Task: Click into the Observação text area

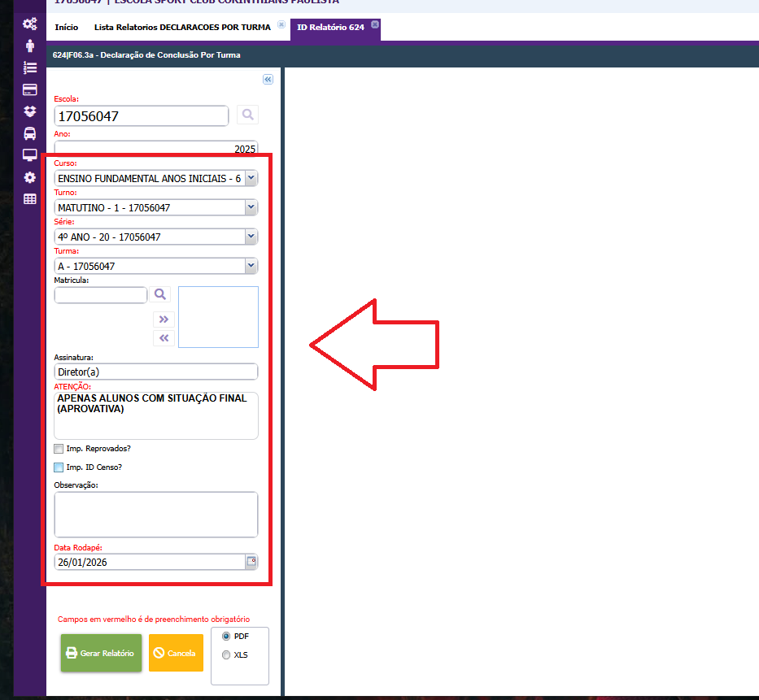Action: coord(155,514)
